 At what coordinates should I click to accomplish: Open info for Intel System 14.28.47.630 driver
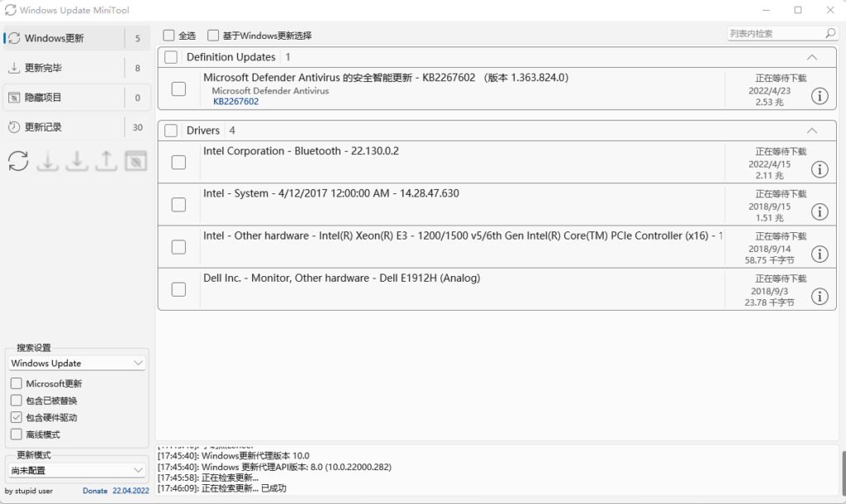point(820,212)
